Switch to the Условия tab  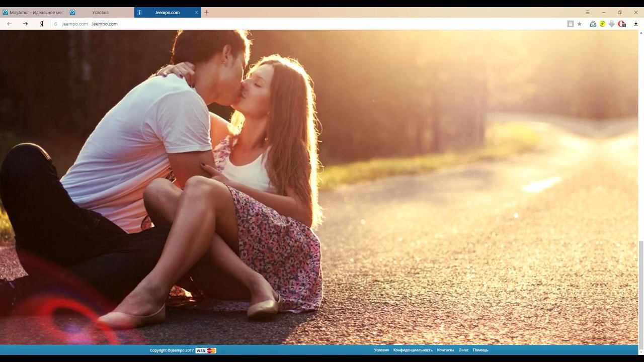tap(100, 13)
